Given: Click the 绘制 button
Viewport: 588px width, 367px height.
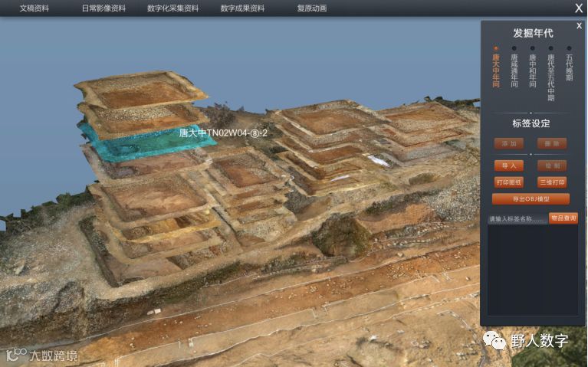Looking at the screenshot, I should (552, 165).
